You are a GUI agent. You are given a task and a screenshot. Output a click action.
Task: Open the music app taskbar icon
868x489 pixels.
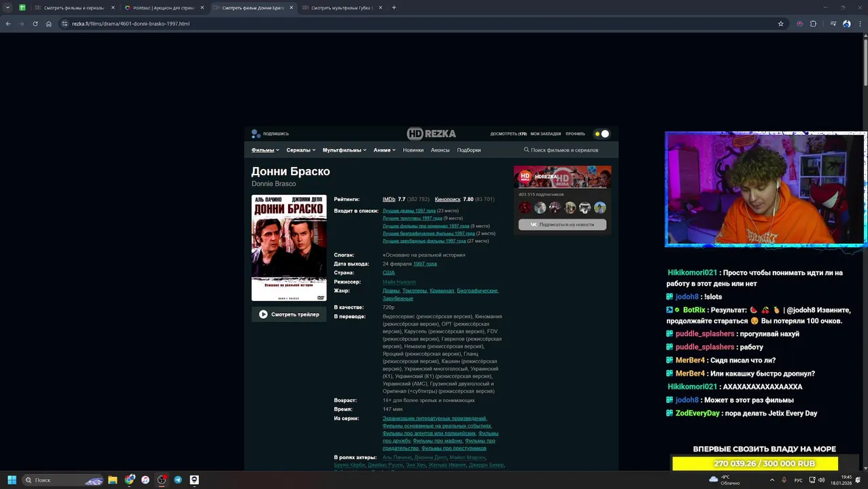click(145, 480)
